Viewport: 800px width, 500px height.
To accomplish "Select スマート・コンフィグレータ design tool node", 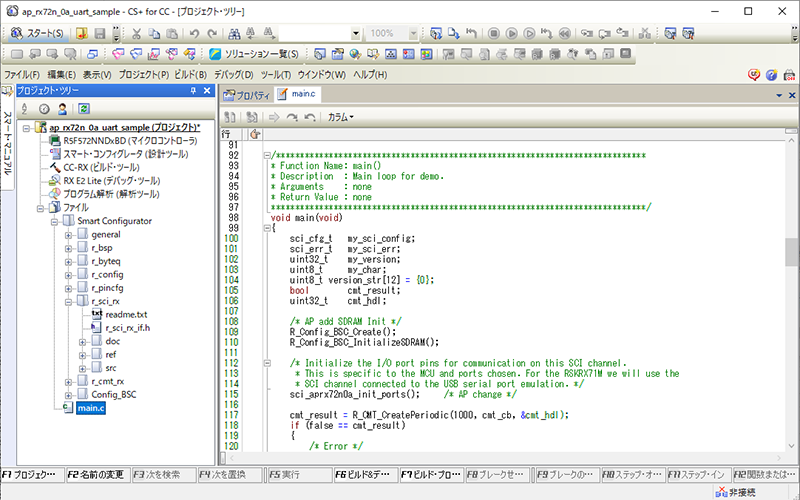I will coord(125,154).
